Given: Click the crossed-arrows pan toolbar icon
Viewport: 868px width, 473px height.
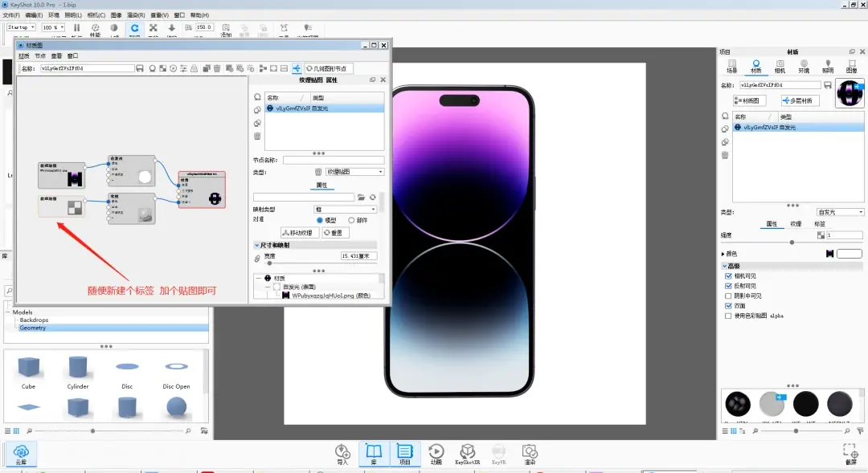Looking at the screenshot, I should point(154,27).
